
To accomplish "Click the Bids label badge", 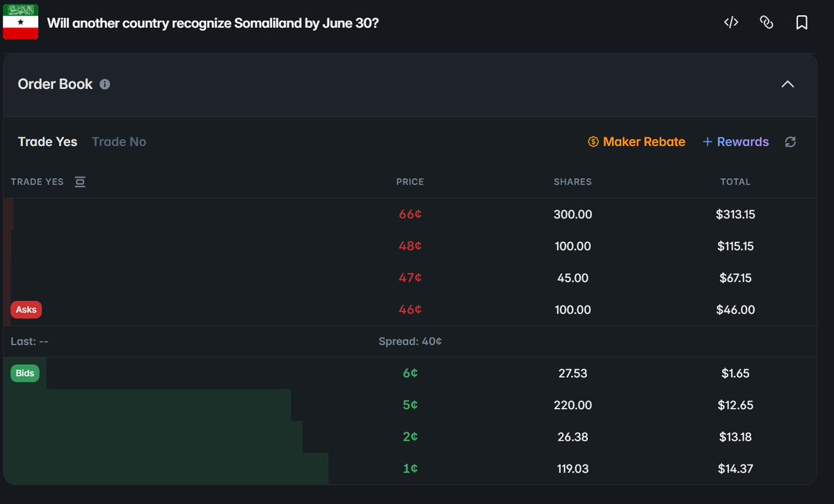I will (x=25, y=373).
